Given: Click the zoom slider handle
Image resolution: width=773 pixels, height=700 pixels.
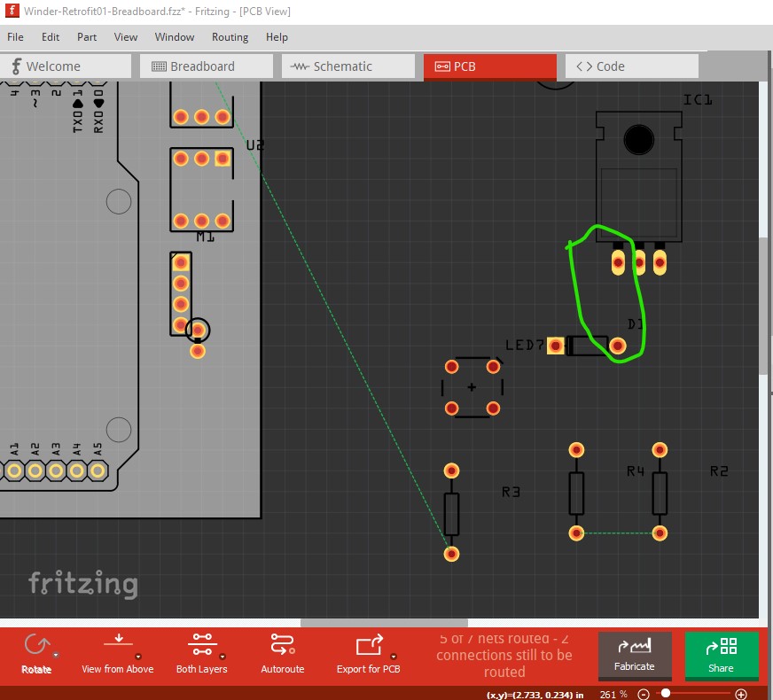Looking at the screenshot, I should tap(666, 693).
